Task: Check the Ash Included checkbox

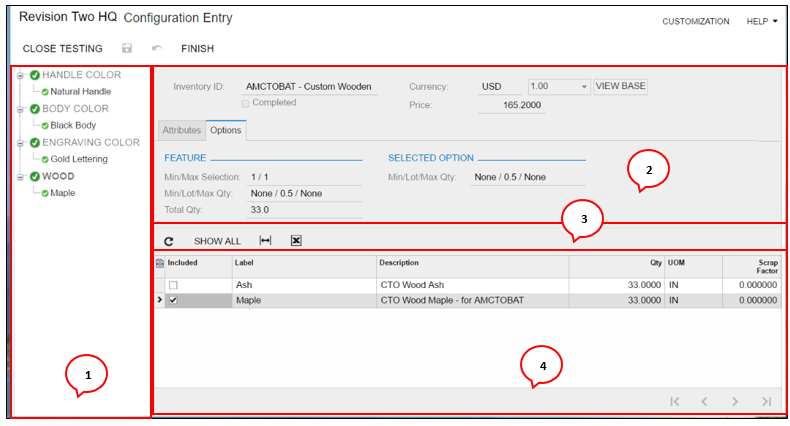Action: pyautogui.click(x=173, y=285)
